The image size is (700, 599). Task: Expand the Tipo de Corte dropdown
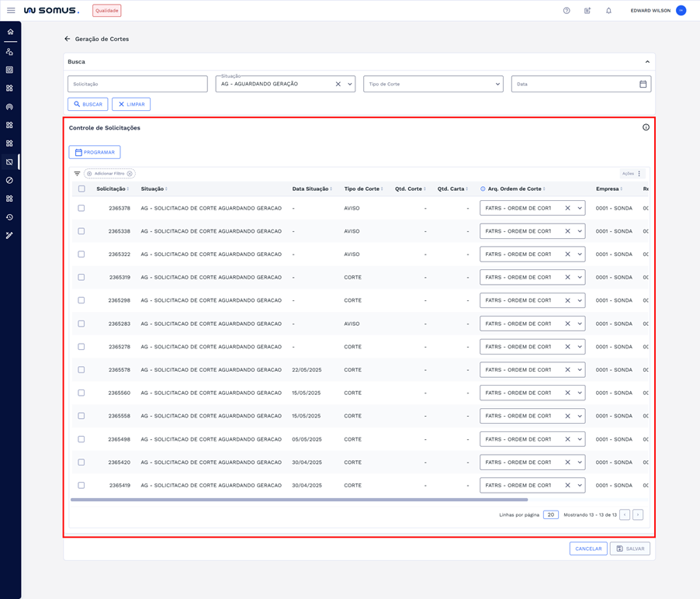point(497,84)
